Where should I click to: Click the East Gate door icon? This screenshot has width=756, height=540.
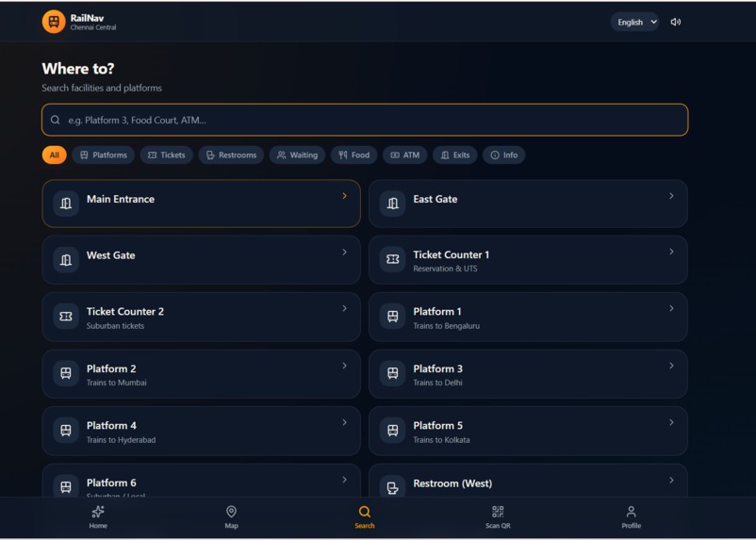pos(392,204)
